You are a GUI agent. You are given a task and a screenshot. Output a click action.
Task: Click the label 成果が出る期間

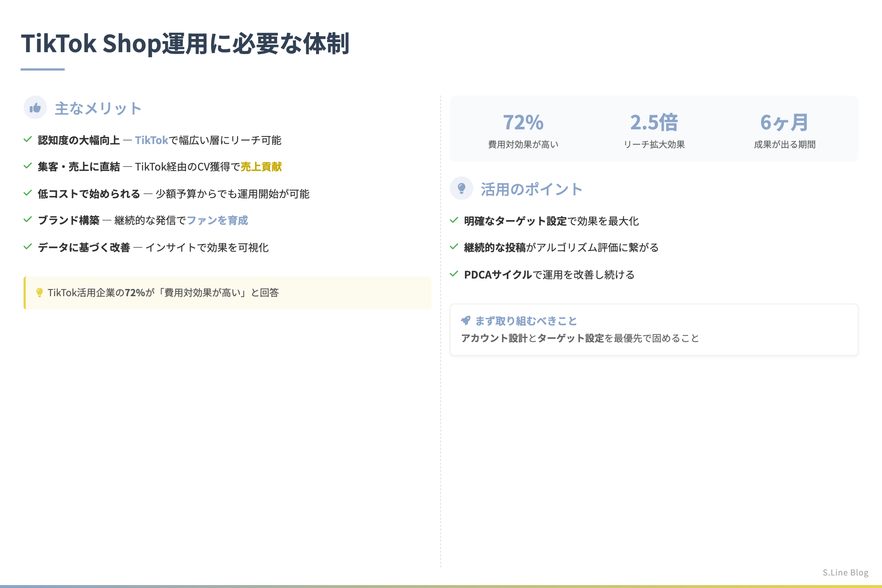[x=785, y=145]
